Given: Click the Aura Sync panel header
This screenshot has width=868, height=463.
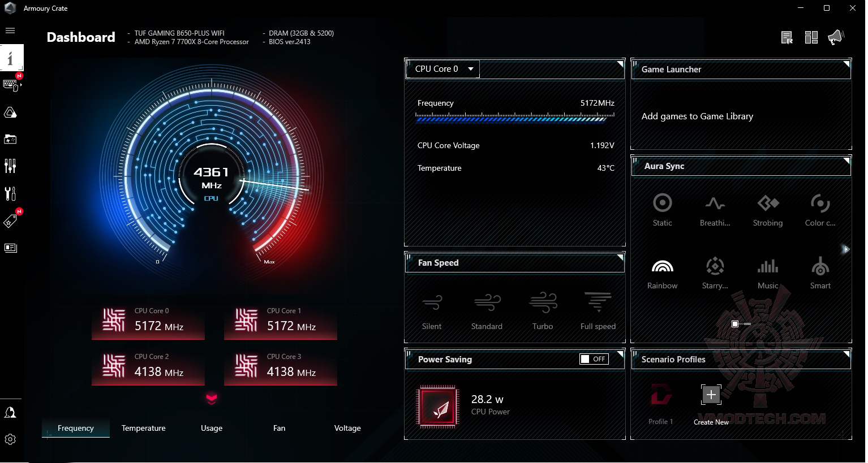Looking at the screenshot, I should point(741,166).
